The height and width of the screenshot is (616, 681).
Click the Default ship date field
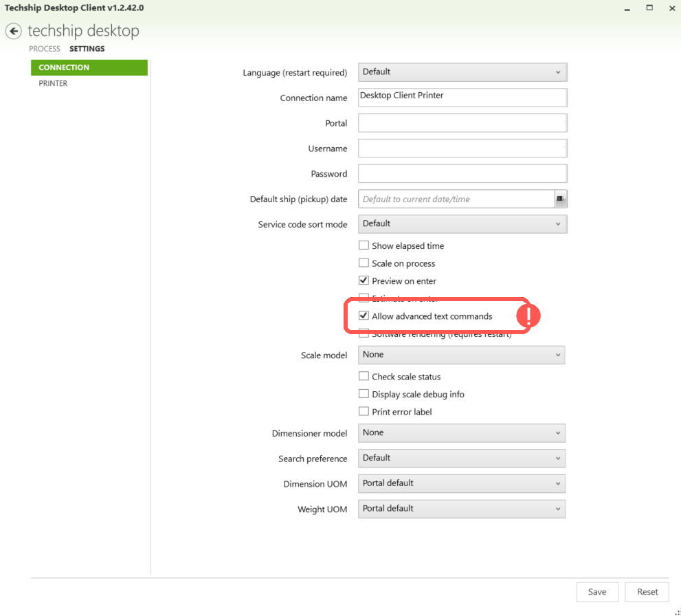456,199
